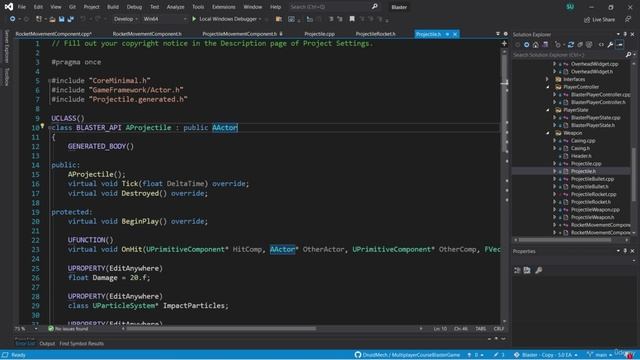This screenshot has height=360, width=640.
Task: Click the Solution Explorer properties wrench icon
Action: [610, 44]
